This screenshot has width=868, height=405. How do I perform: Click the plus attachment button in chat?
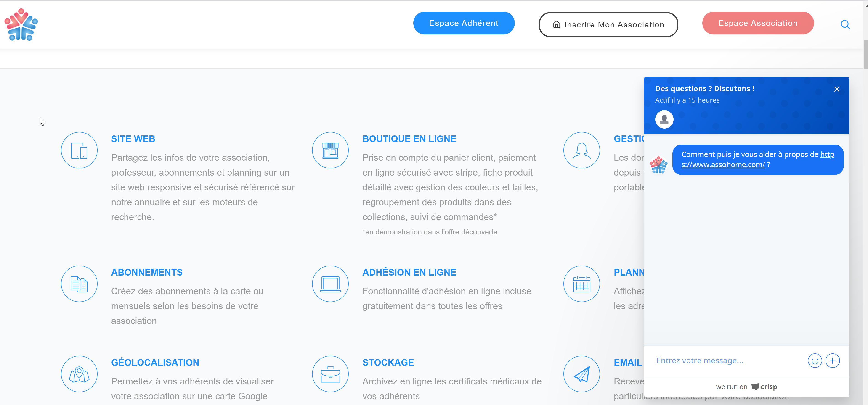tap(832, 360)
